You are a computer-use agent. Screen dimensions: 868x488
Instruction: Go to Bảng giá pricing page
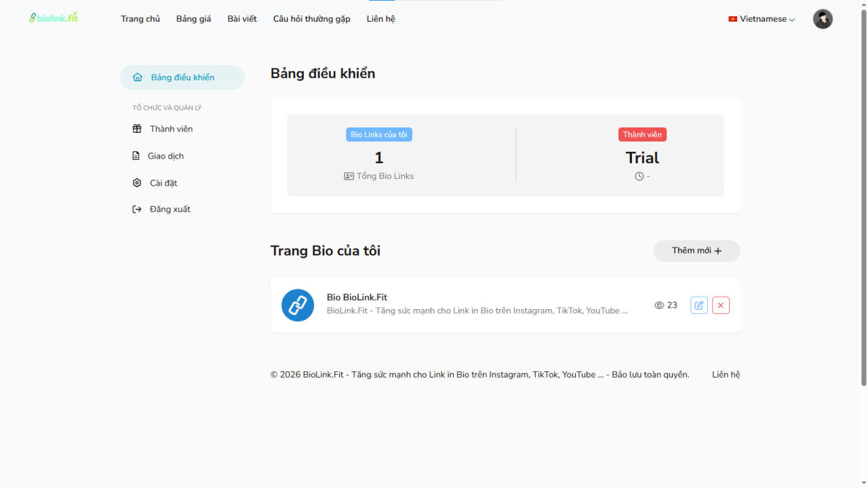pos(193,19)
